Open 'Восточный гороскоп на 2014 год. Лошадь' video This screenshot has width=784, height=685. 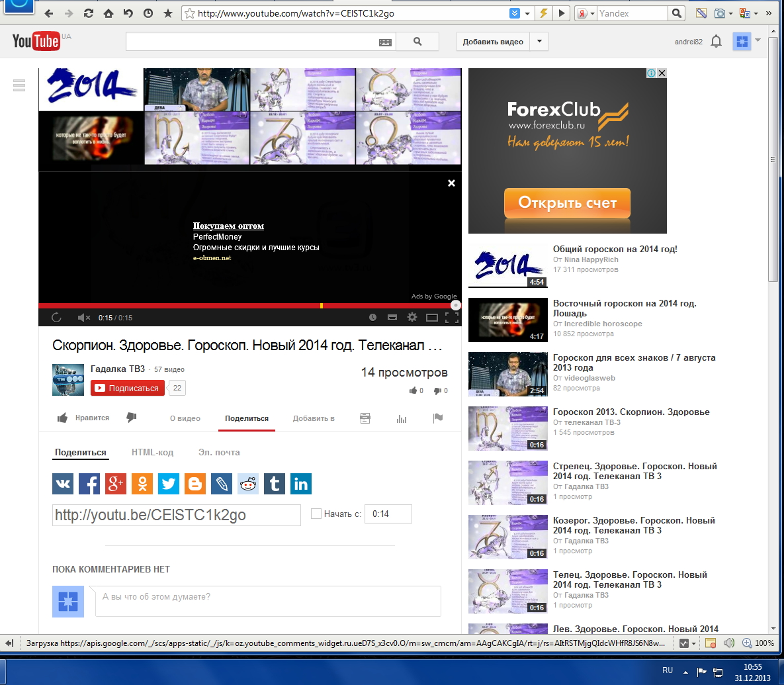pos(625,308)
